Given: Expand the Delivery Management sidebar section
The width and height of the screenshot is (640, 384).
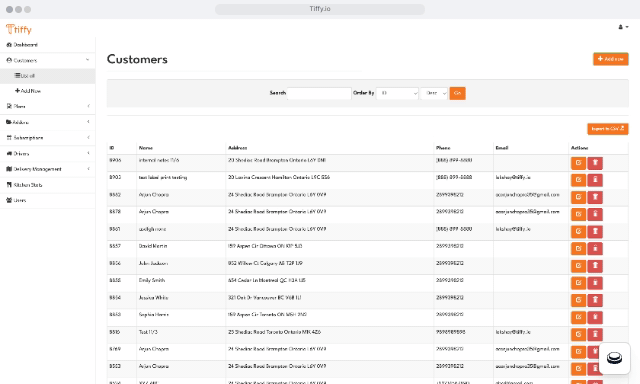Looking at the screenshot, I should (47, 169).
